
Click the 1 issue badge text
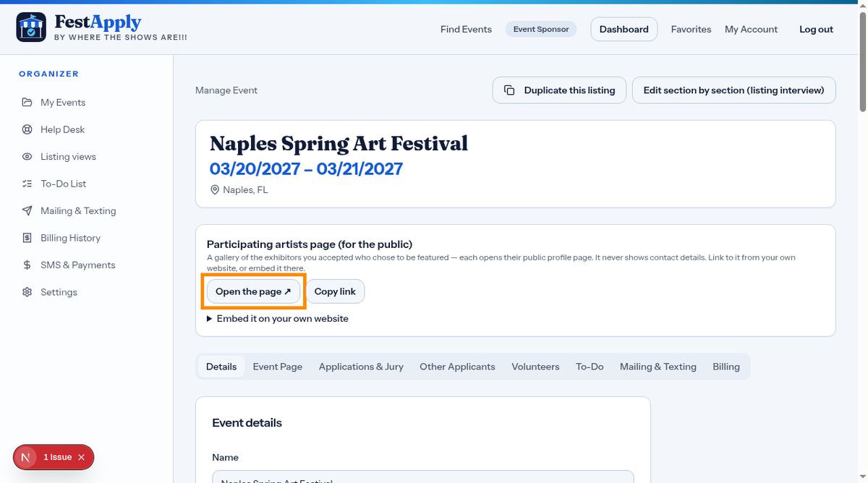(57, 457)
